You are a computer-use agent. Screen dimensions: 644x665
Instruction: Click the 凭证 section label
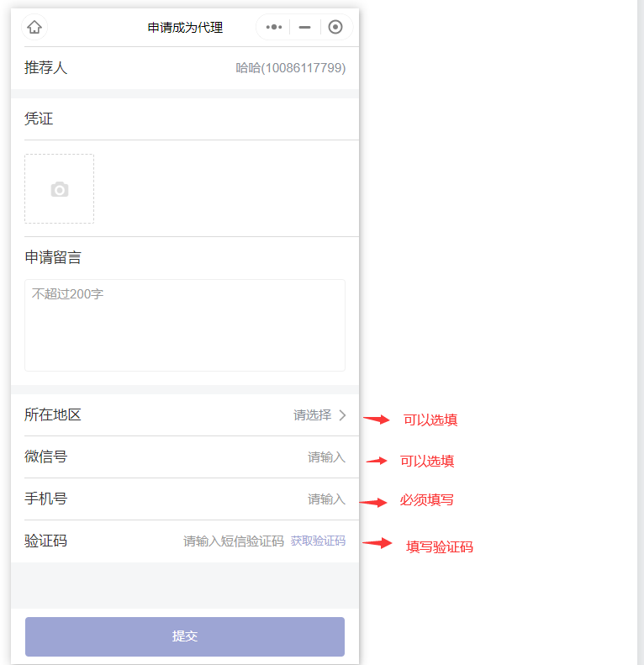(x=39, y=119)
